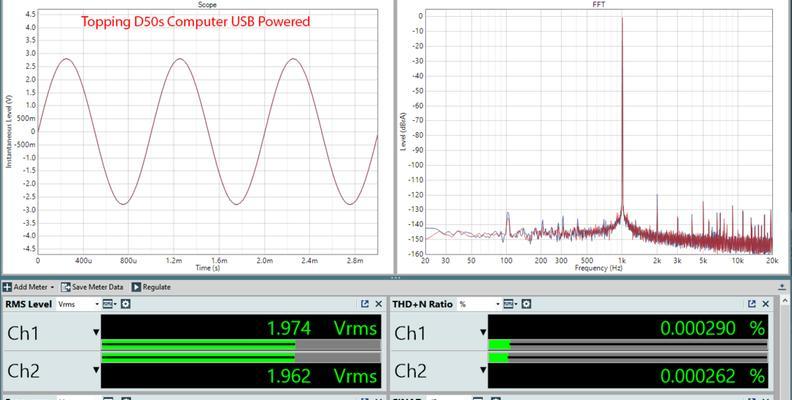The image size is (792, 400).
Task: Click Save Meter Data button
Action: tap(91, 287)
